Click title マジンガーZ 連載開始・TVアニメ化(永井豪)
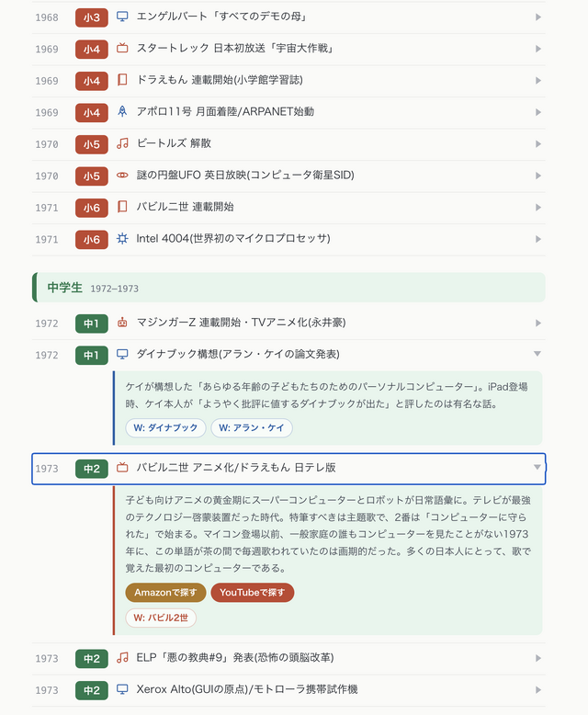The image size is (588, 715). click(x=241, y=323)
